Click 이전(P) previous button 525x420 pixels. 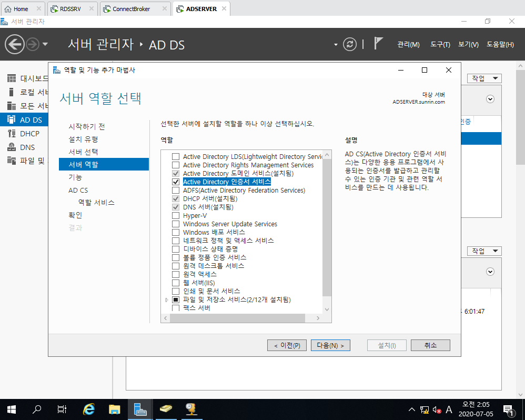[287, 345]
